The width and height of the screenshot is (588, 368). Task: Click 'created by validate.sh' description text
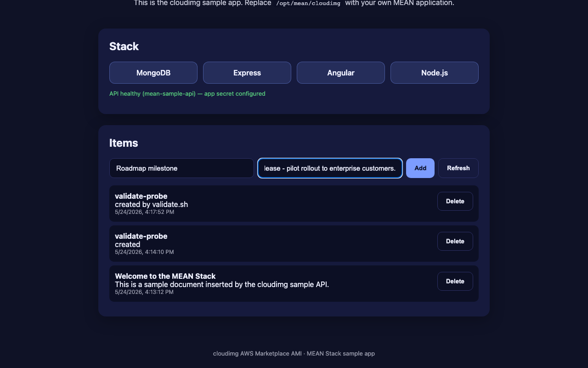pos(151,204)
